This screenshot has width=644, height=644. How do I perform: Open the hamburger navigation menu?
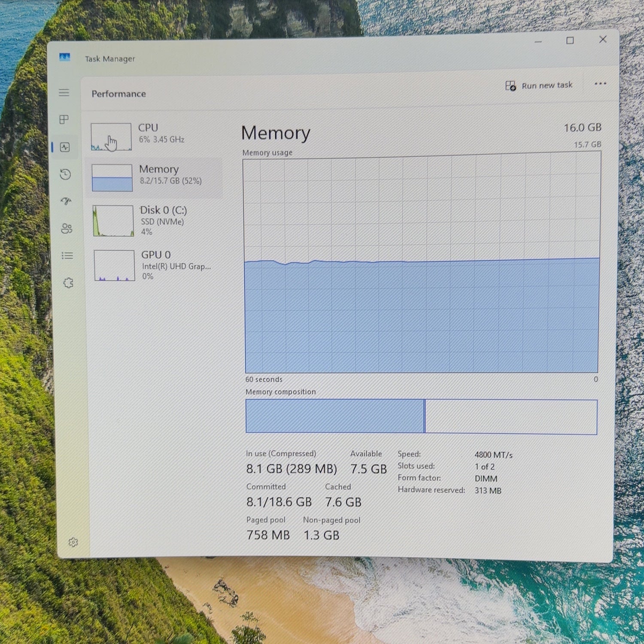click(x=64, y=93)
